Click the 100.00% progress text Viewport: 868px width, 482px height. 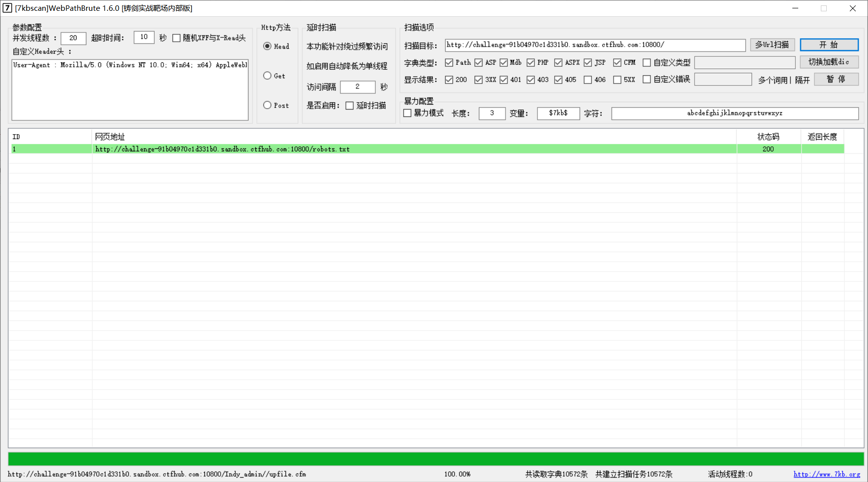pos(457,474)
